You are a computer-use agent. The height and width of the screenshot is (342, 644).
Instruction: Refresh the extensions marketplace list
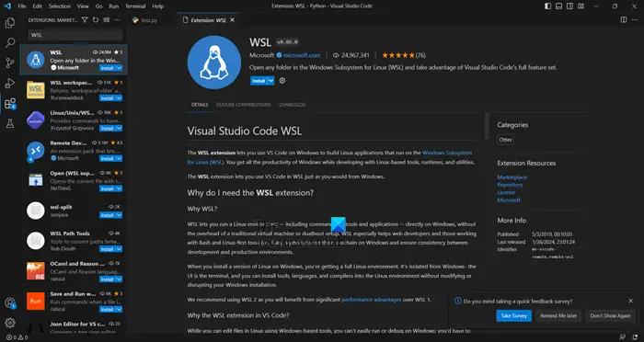click(96, 19)
